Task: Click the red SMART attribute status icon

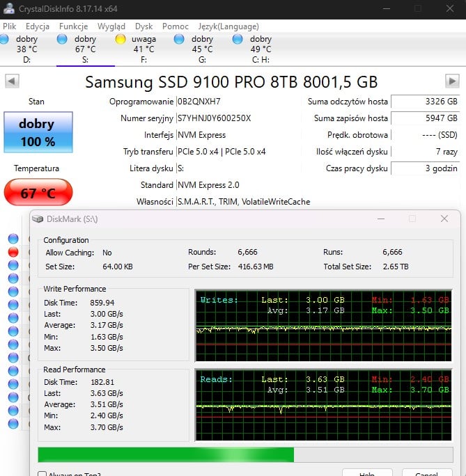Action: [13, 252]
